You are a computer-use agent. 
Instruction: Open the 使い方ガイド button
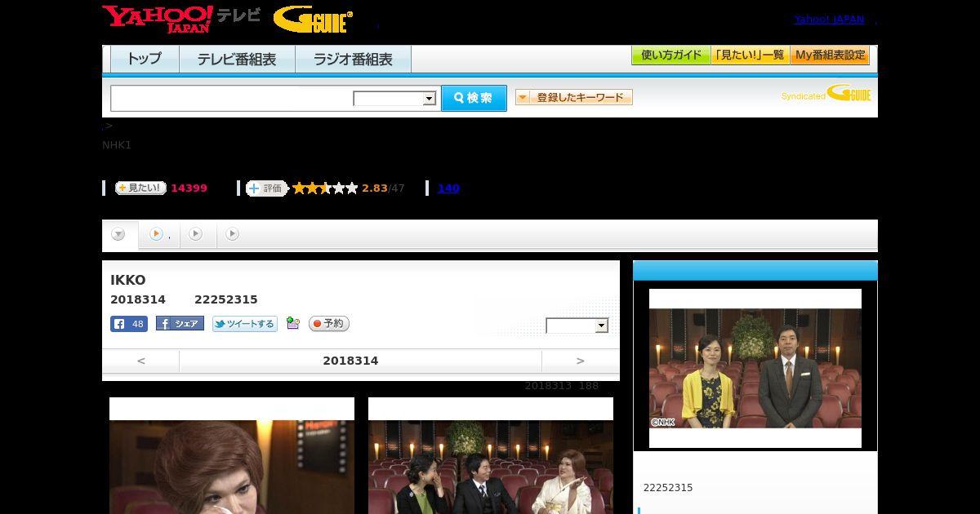tap(670, 55)
